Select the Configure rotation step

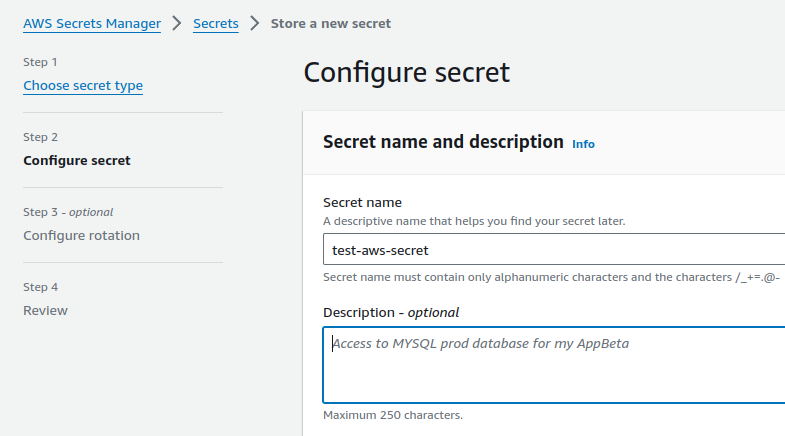(x=82, y=235)
